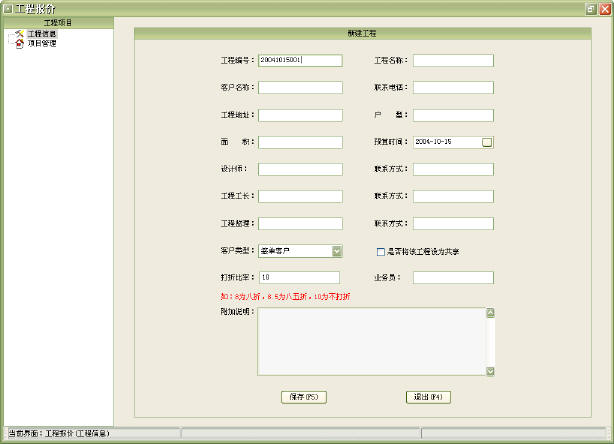Viewport: 614px width, 444px height.
Task: Click the window icon in title bar
Action: click(x=8, y=7)
